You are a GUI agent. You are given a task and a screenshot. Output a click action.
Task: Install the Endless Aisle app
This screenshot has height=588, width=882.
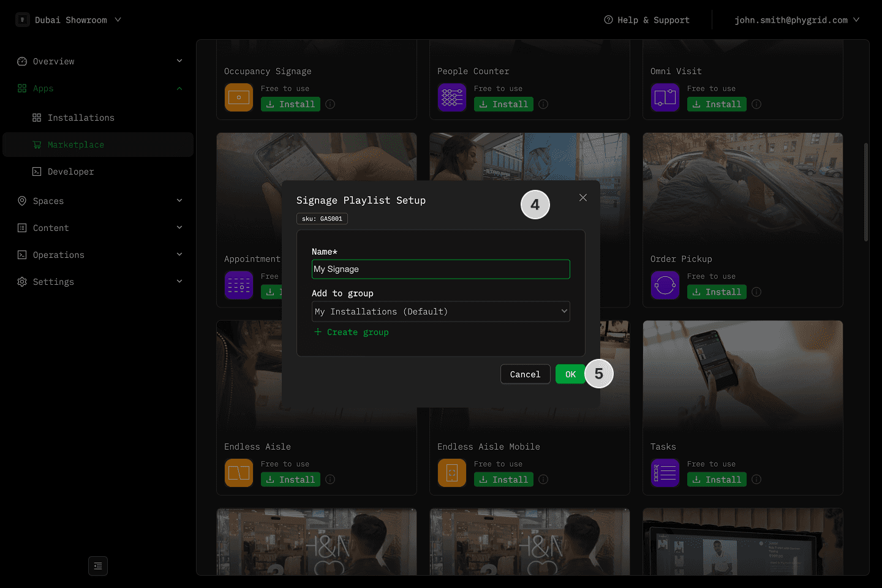[x=290, y=480]
